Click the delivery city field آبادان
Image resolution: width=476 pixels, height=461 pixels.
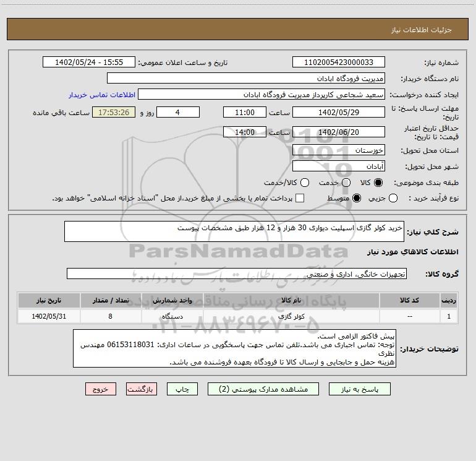click(339, 166)
